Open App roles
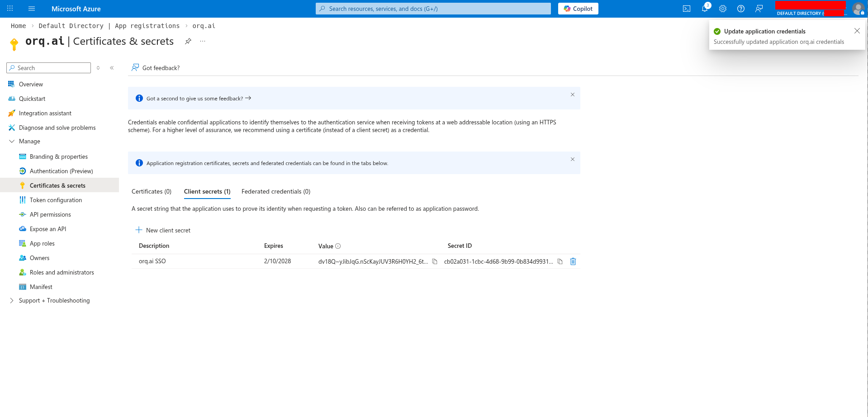The image size is (868, 417). (x=42, y=243)
